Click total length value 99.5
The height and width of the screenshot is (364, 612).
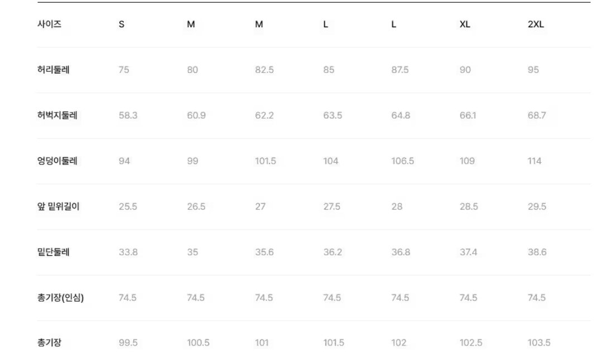tap(128, 343)
